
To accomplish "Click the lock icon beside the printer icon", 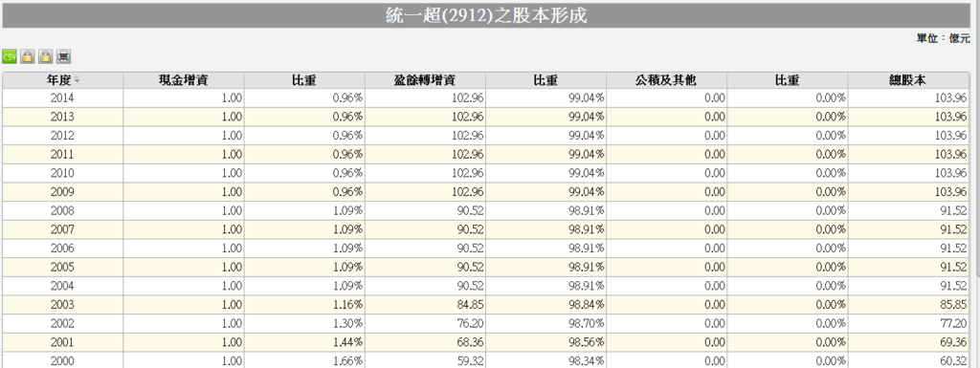I will click(x=45, y=56).
